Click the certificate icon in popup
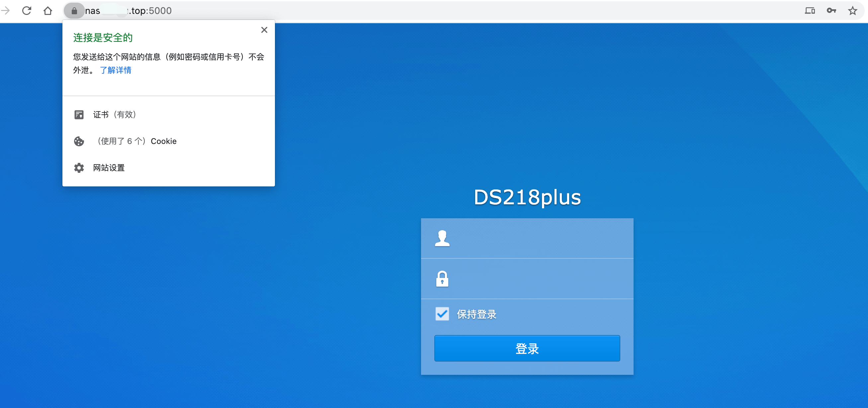 pyautogui.click(x=79, y=115)
